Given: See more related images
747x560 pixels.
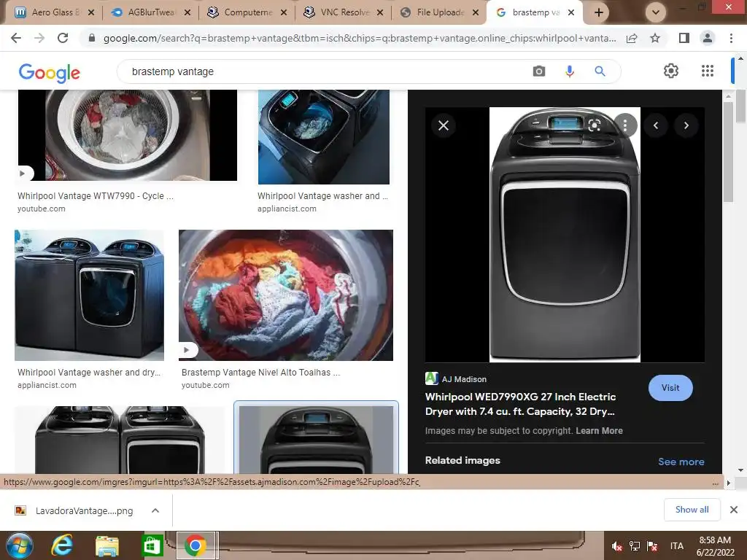Looking at the screenshot, I should 681,462.
